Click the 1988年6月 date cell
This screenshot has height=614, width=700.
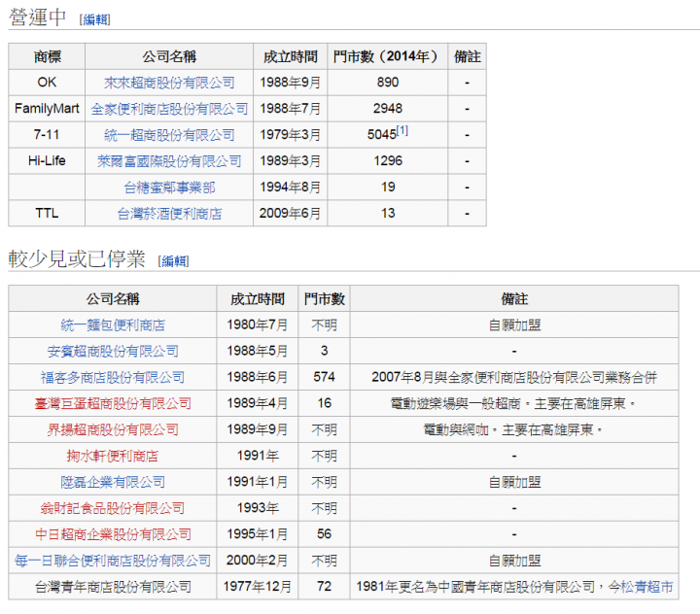[x=258, y=378]
